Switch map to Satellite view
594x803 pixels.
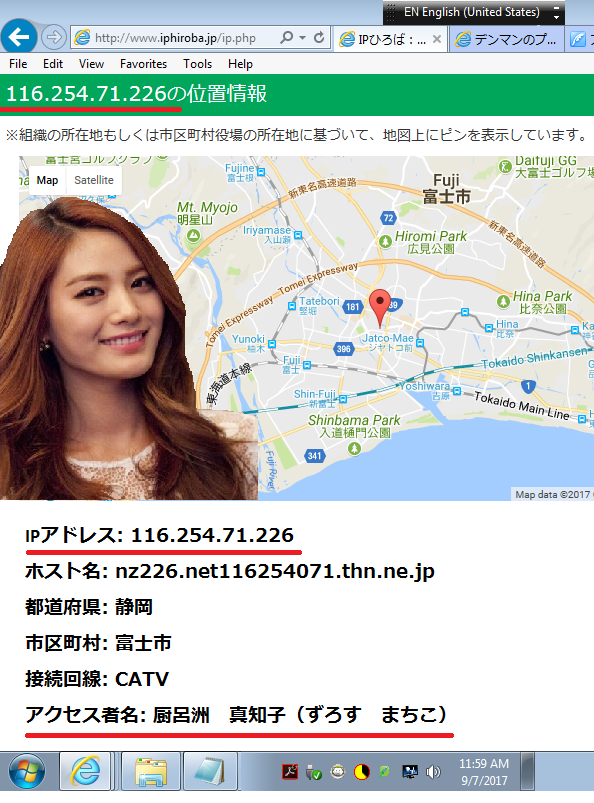[94, 180]
